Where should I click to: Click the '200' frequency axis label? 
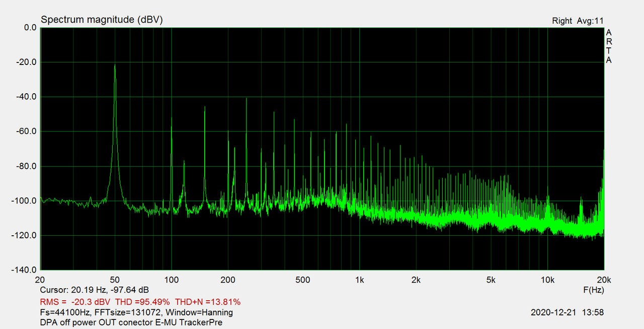pyautogui.click(x=228, y=280)
